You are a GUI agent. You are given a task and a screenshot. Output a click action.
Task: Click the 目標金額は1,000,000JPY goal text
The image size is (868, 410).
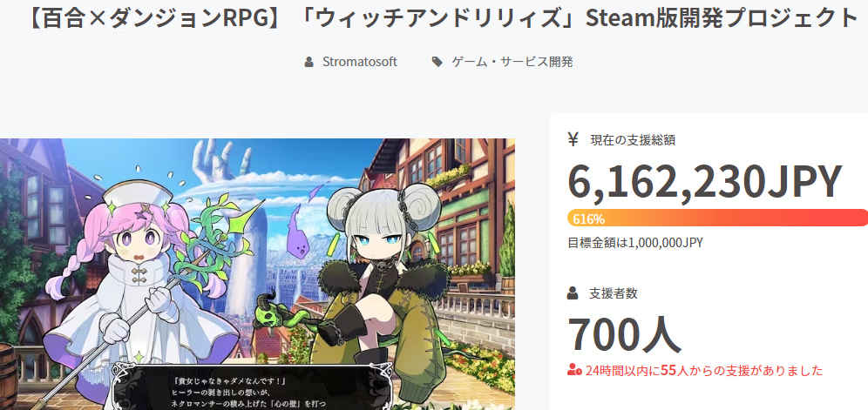(635, 243)
